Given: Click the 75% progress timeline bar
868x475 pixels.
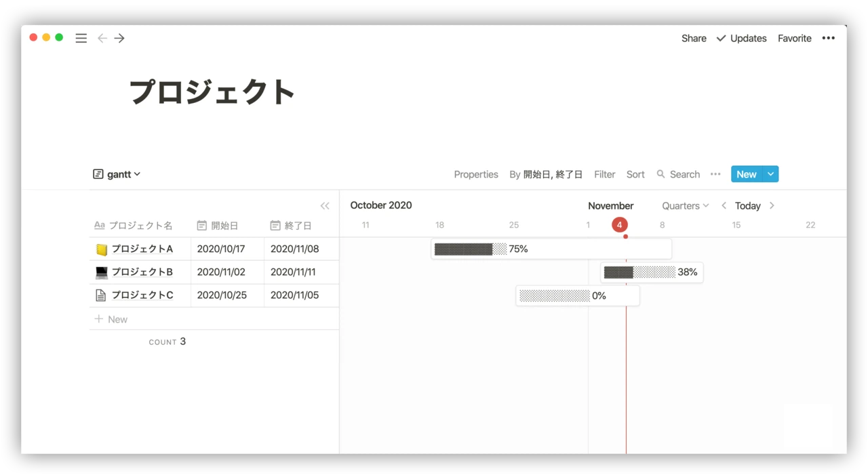Looking at the screenshot, I should tap(551, 249).
